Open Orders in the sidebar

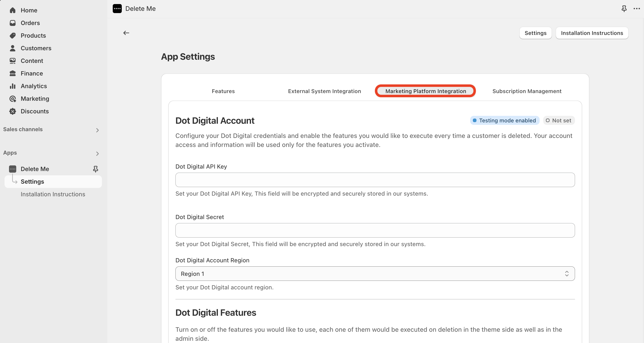pos(30,23)
